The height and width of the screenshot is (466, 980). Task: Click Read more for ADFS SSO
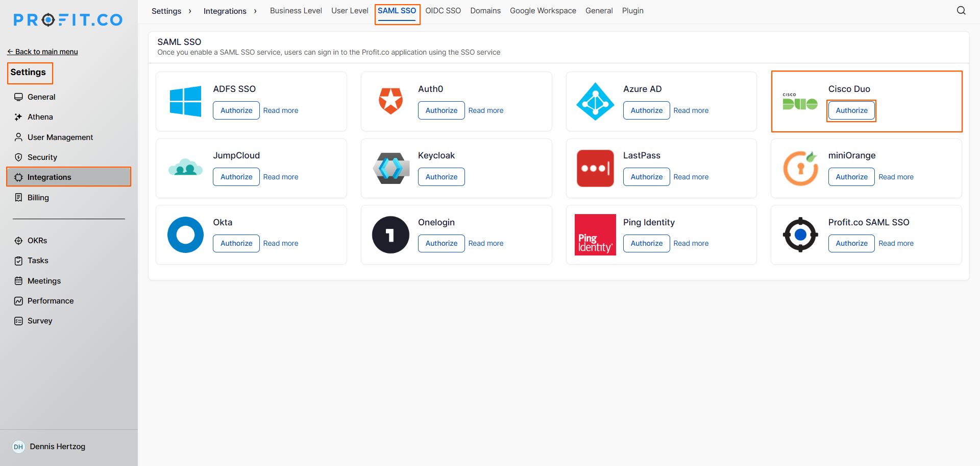click(x=281, y=110)
